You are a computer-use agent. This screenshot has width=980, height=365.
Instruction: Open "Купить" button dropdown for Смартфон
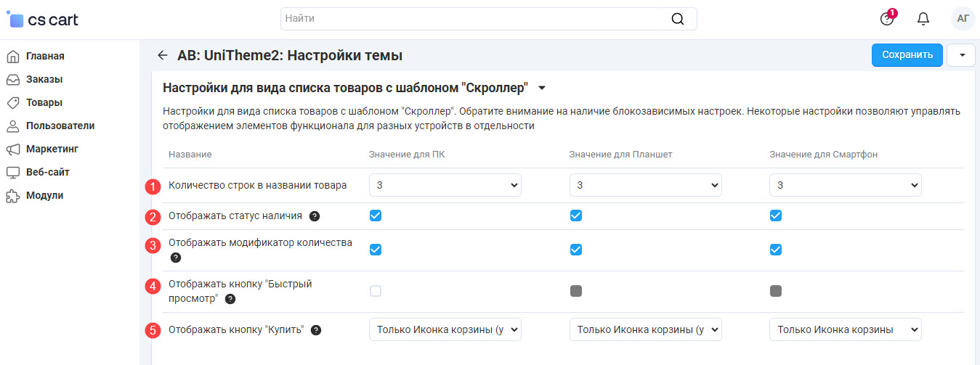(x=845, y=330)
